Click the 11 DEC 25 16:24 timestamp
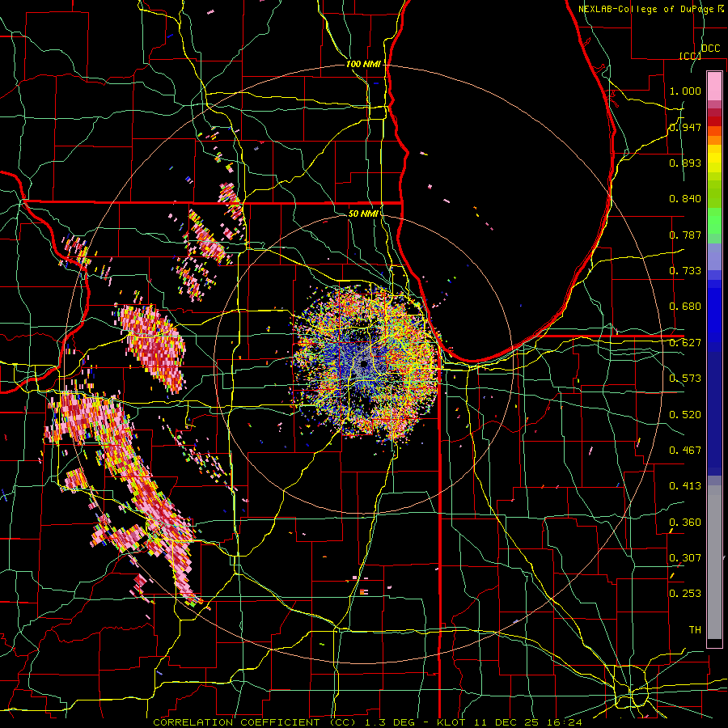Screen dimensions: 728x728 pos(529,722)
